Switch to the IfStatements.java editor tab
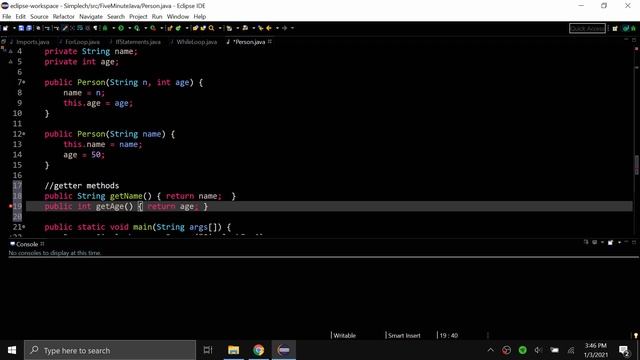The width and height of the screenshot is (640, 360). click(135, 42)
